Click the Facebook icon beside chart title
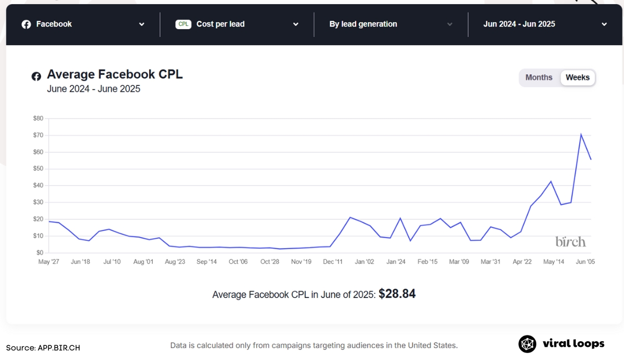 pyautogui.click(x=36, y=76)
